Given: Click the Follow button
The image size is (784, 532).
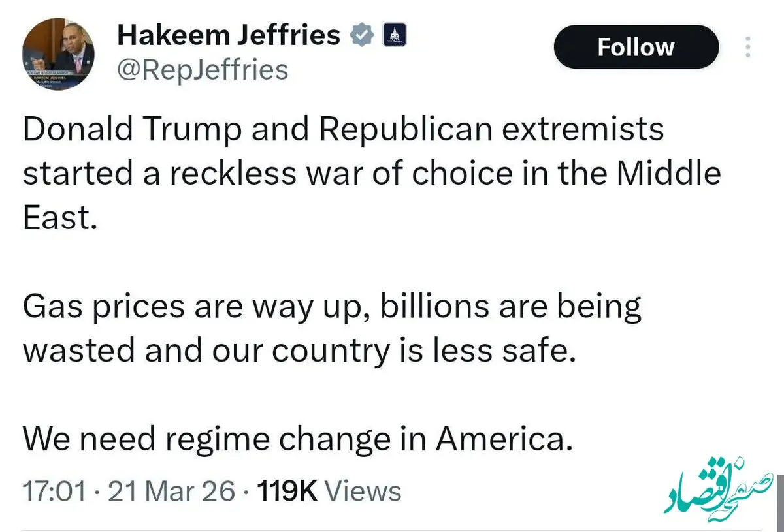Looking at the screenshot, I should (x=636, y=47).
